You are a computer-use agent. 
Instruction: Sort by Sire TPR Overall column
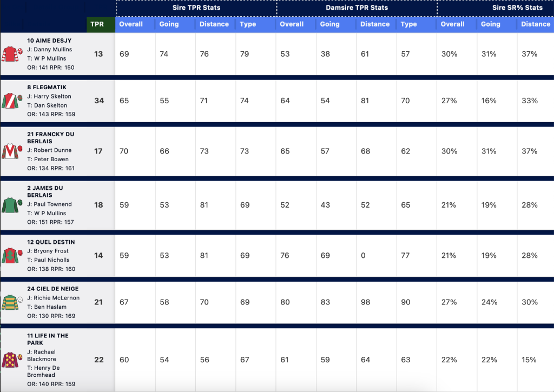[131, 24]
